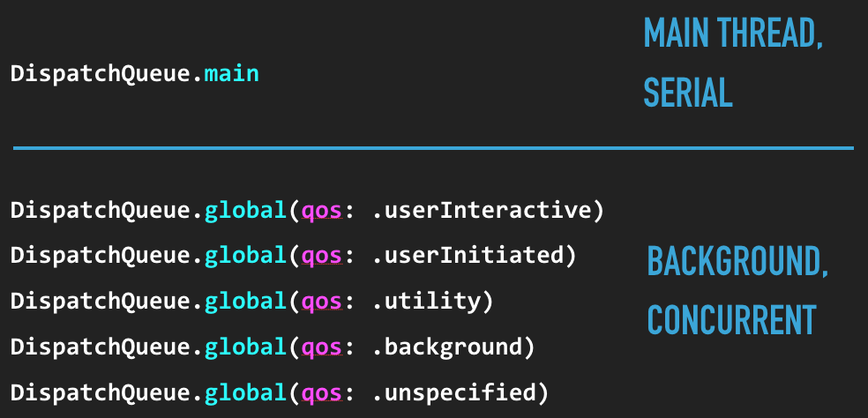
Task: Click the blue horizontal divider line
Action: click(433, 148)
